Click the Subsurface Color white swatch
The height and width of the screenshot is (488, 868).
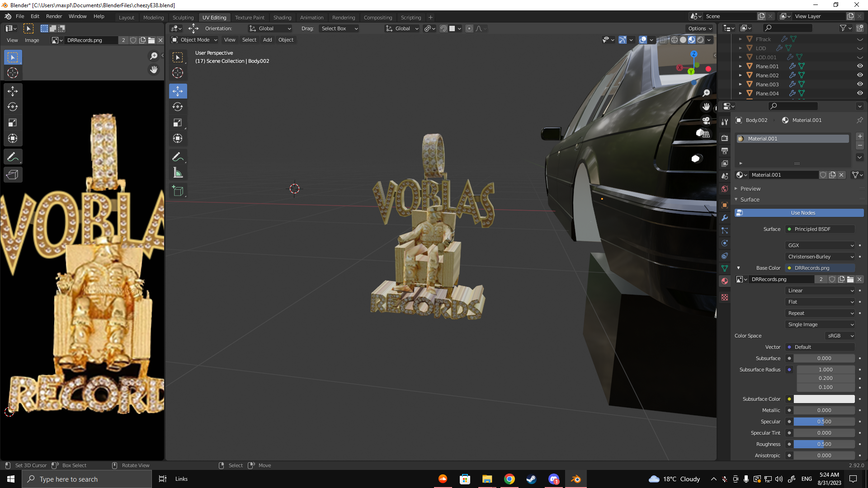(x=824, y=399)
